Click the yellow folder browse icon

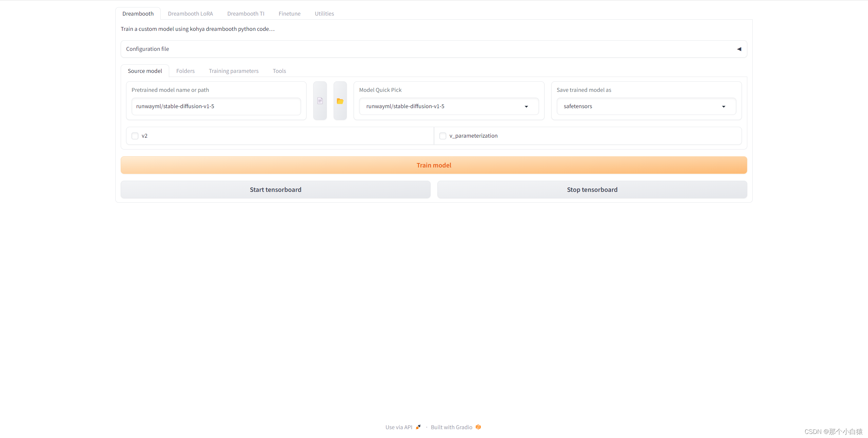(340, 101)
